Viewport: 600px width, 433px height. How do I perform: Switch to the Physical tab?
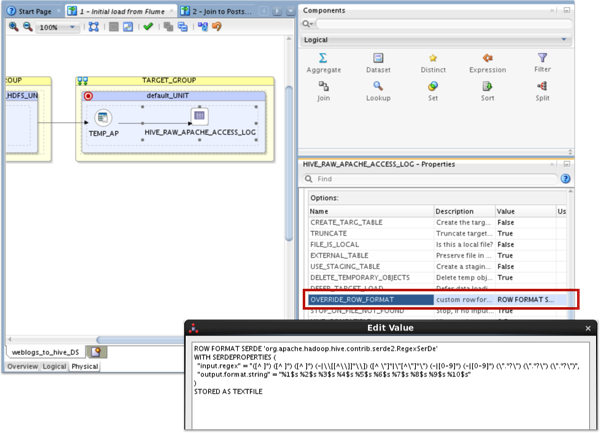click(85, 366)
